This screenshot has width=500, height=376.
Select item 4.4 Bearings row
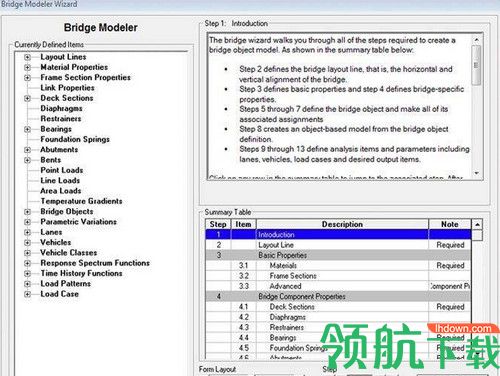click(338, 338)
